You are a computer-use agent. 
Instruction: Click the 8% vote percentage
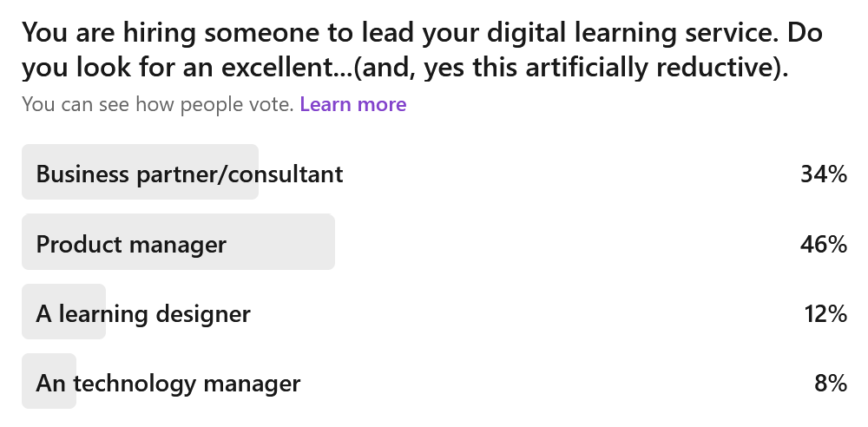pyautogui.click(x=831, y=384)
